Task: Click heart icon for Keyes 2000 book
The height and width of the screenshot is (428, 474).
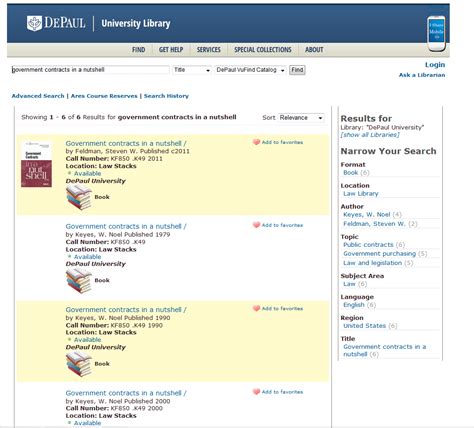Action: click(256, 392)
